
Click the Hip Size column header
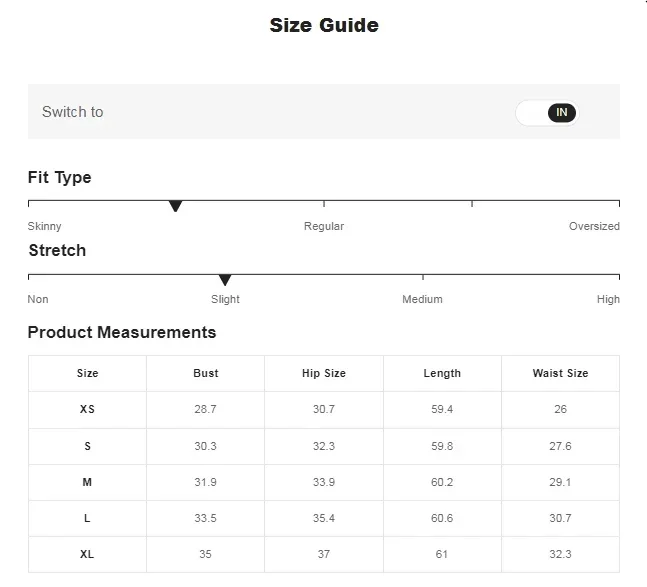(x=324, y=373)
